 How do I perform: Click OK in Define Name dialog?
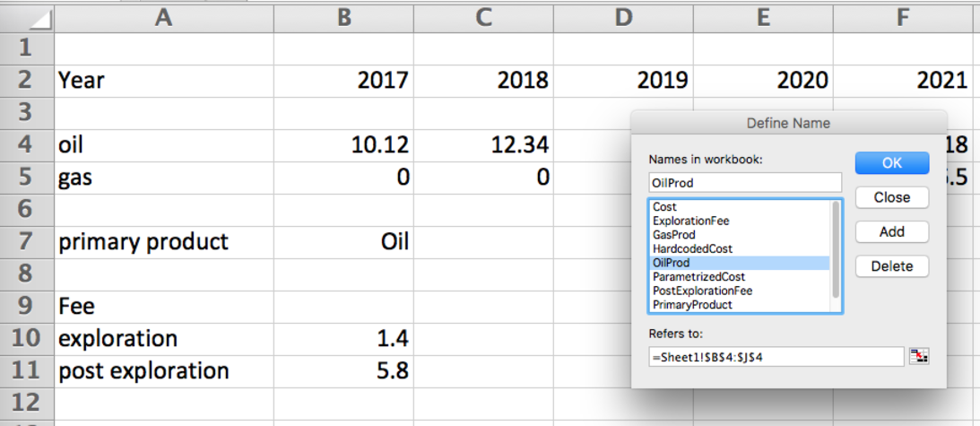tap(892, 162)
